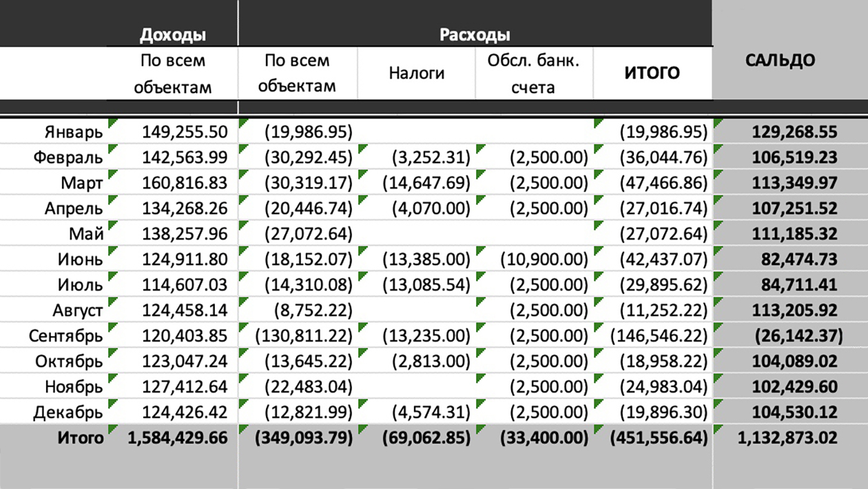Select the Сентябрь row label
This screenshot has width=868, height=489.
[65, 335]
